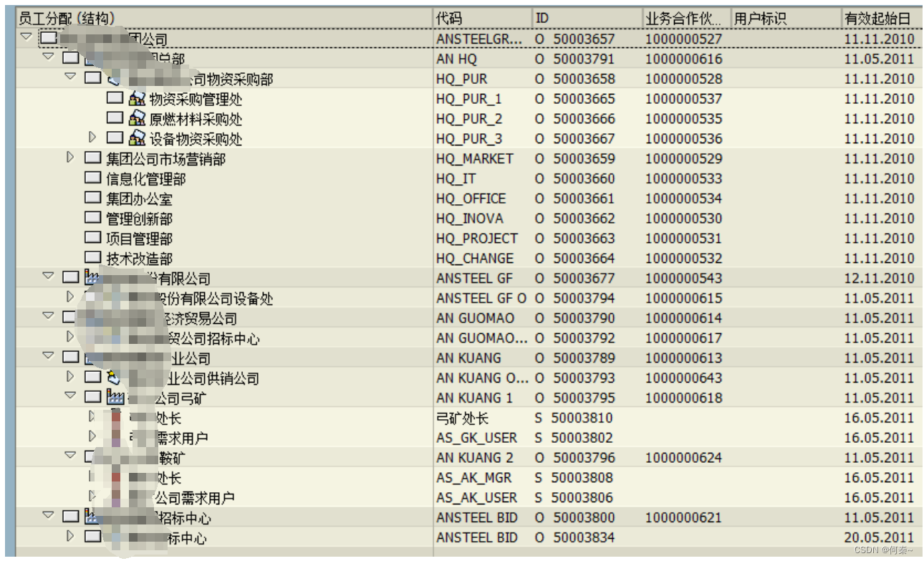Click business partner number 1000000527
The image size is (924, 561).
tap(684, 39)
